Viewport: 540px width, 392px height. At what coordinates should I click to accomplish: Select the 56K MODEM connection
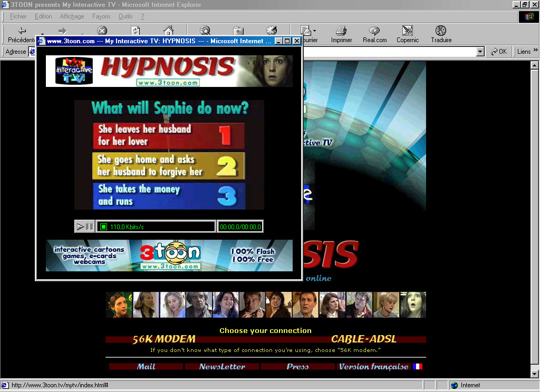click(x=164, y=339)
